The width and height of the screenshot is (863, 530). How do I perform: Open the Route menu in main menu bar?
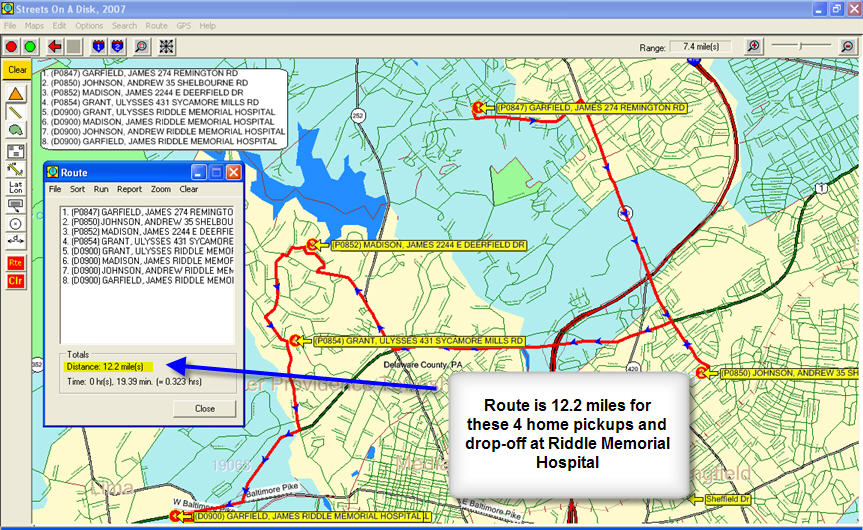coord(156,26)
